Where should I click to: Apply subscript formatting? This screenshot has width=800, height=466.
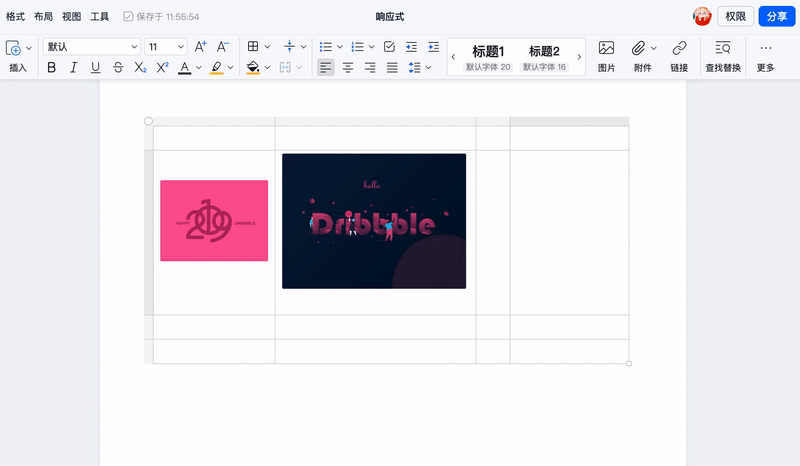140,67
